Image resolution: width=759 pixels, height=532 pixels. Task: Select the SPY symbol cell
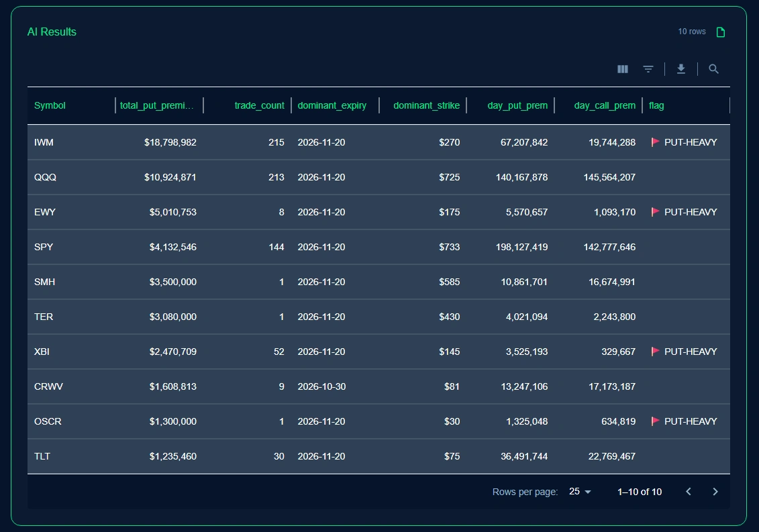pyautogui.click(x=44, y=247)
